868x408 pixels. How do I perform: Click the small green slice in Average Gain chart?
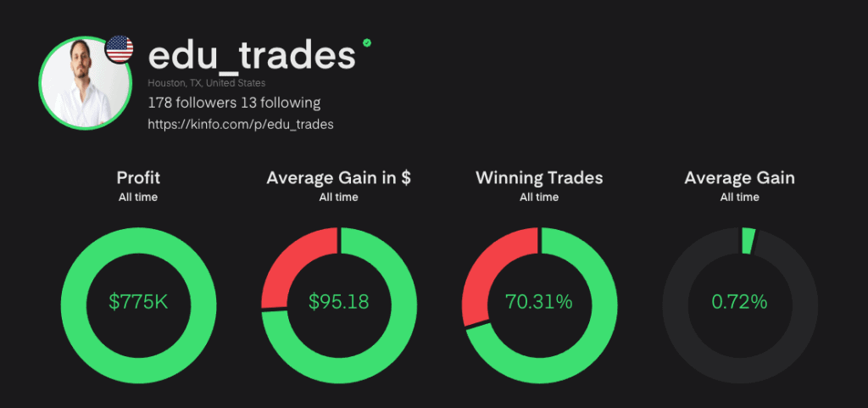[748, 240]
